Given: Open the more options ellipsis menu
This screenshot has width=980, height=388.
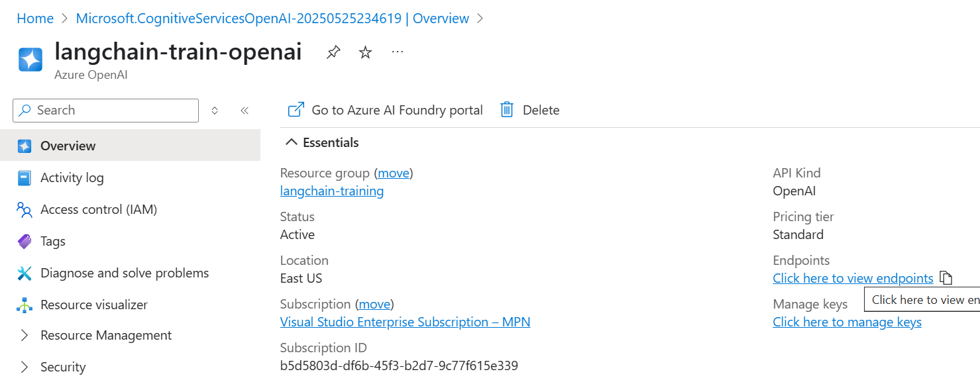Looking at the screenshot, I should pyautogui.click(x=398, y=52).
